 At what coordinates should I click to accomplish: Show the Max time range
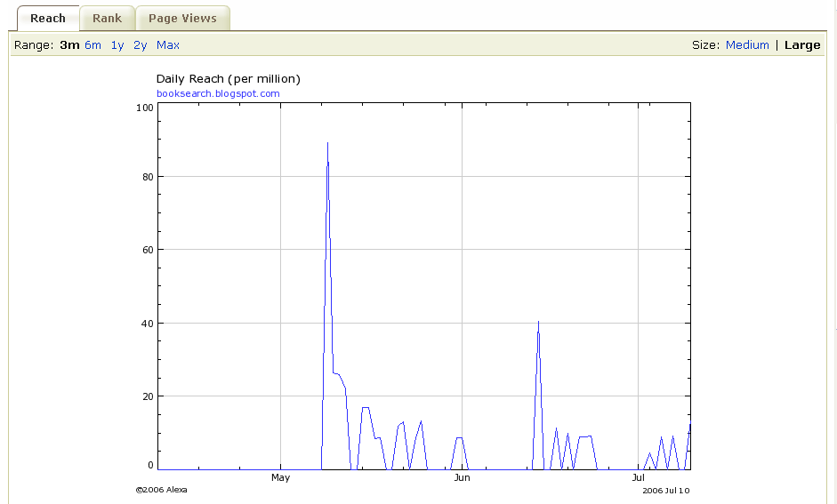(x=168, y=45)
